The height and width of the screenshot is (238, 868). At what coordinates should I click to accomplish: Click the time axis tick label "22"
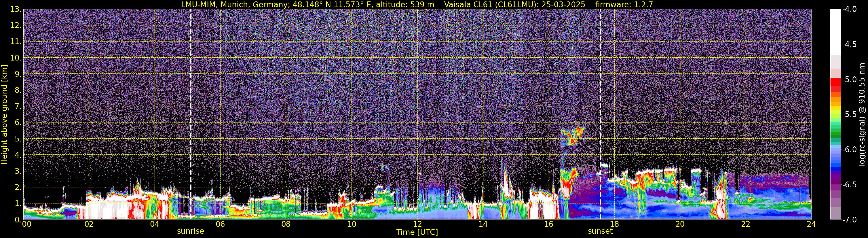tap(746, 224)
